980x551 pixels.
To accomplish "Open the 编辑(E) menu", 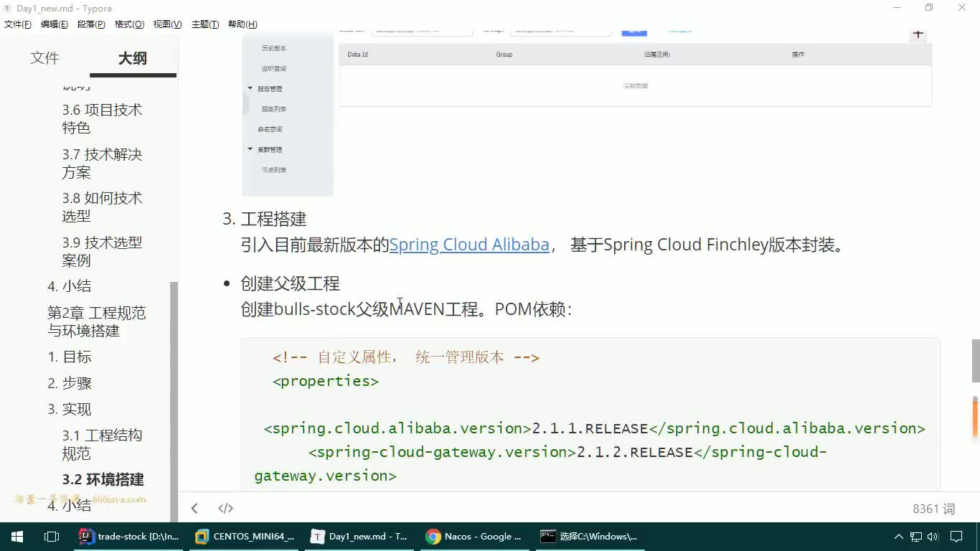I will (x=55, y=24).
